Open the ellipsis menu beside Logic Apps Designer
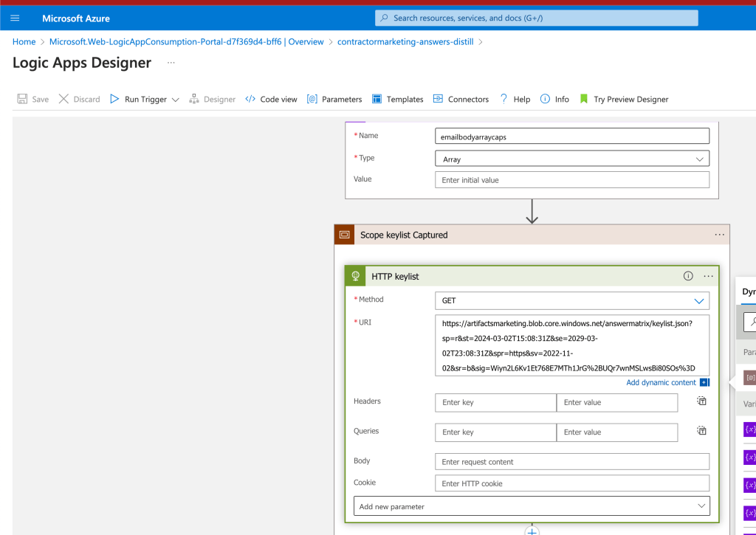Viewport: 756px width, 535px height. pyautogui.click(x=171, y=63)
